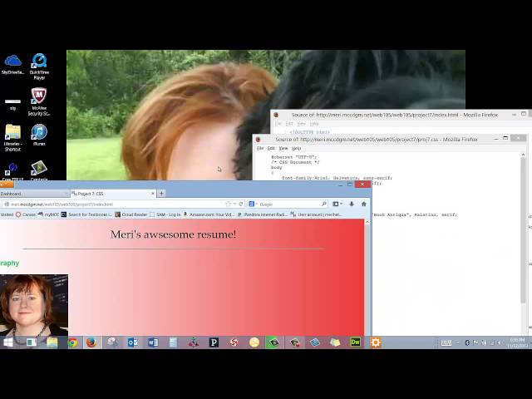Open Help menu in proj7.css source window
The image size is (532, 399).
click(x=296, y=148)
